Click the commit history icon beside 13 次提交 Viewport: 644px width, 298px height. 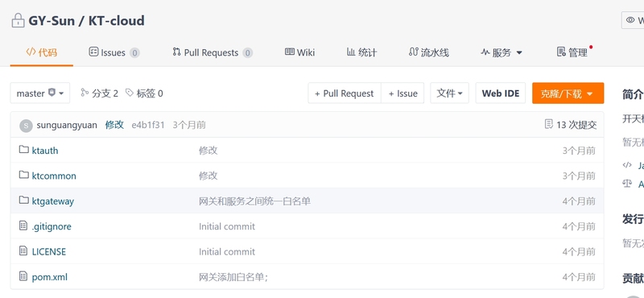pyautogui.click(x=548, y=125)
